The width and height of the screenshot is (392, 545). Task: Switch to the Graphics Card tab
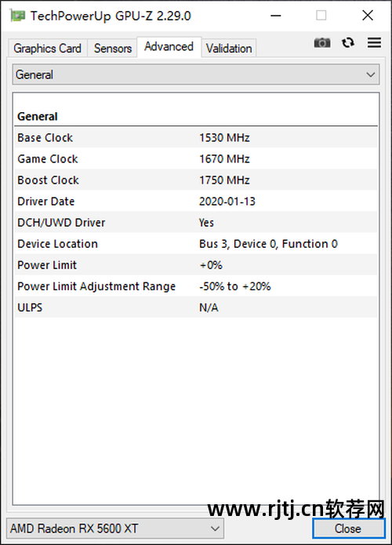[x=47, y=49]
